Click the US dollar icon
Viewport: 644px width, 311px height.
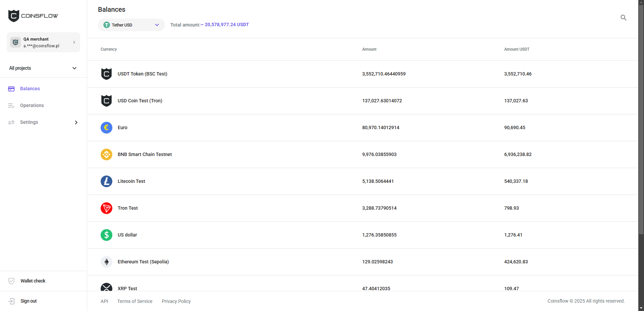(106, 235)
